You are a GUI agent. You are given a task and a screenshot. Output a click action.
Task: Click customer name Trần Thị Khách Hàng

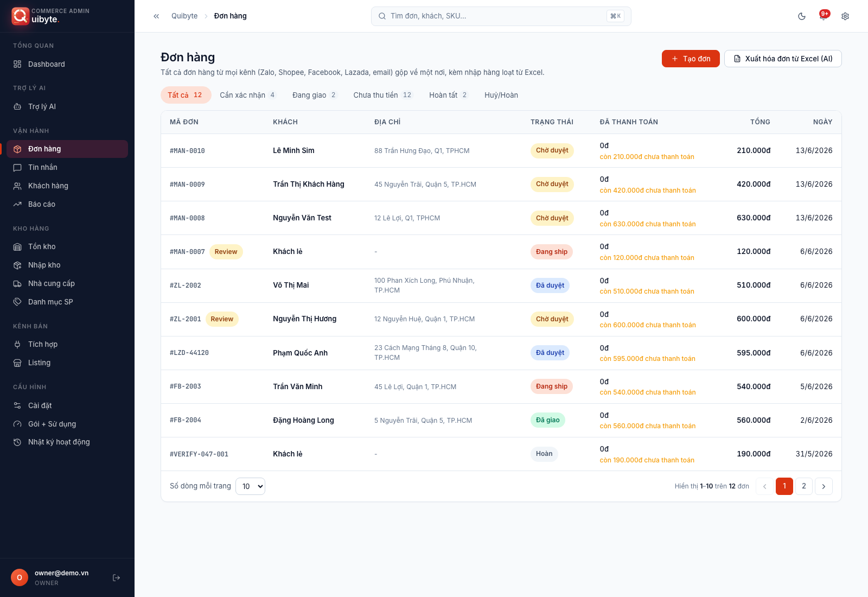(309, 184)
